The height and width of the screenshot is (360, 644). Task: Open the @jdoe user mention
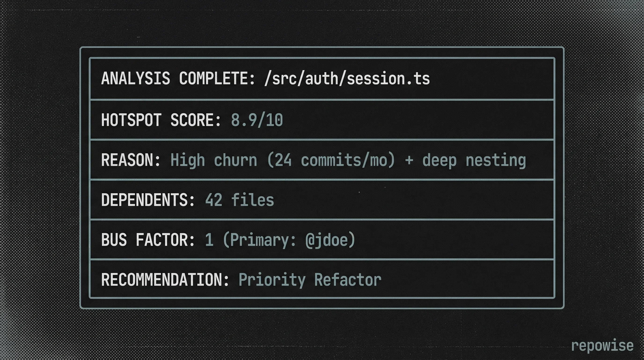(327, 240)
